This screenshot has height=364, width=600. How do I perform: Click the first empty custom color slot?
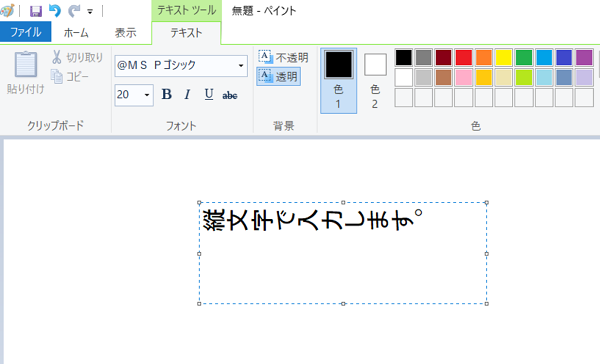point(404,98)
